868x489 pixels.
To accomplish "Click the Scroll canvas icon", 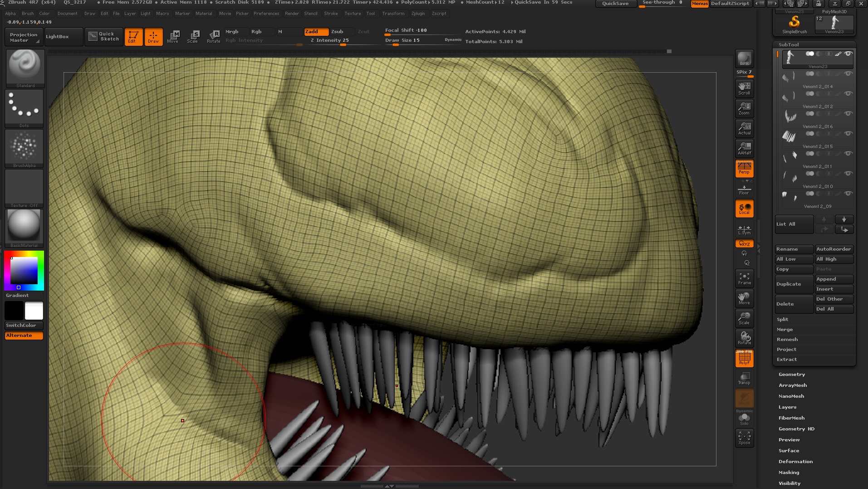I will [744, 89].
